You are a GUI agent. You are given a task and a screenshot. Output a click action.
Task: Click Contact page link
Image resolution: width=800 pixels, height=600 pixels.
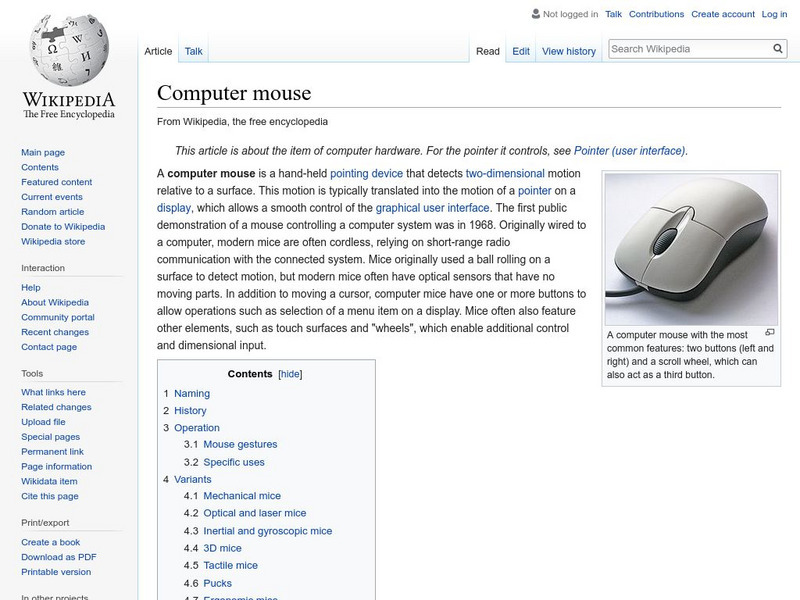tap(49, 347)
